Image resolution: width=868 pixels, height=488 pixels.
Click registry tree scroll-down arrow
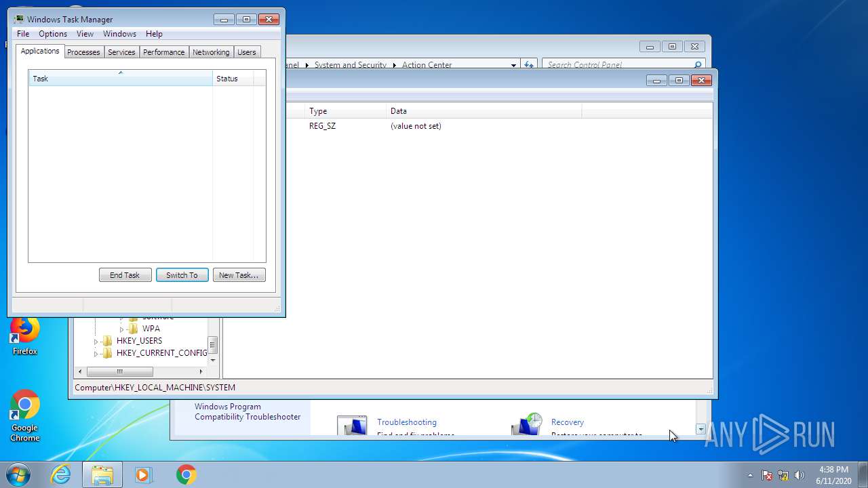click(213, 360)
